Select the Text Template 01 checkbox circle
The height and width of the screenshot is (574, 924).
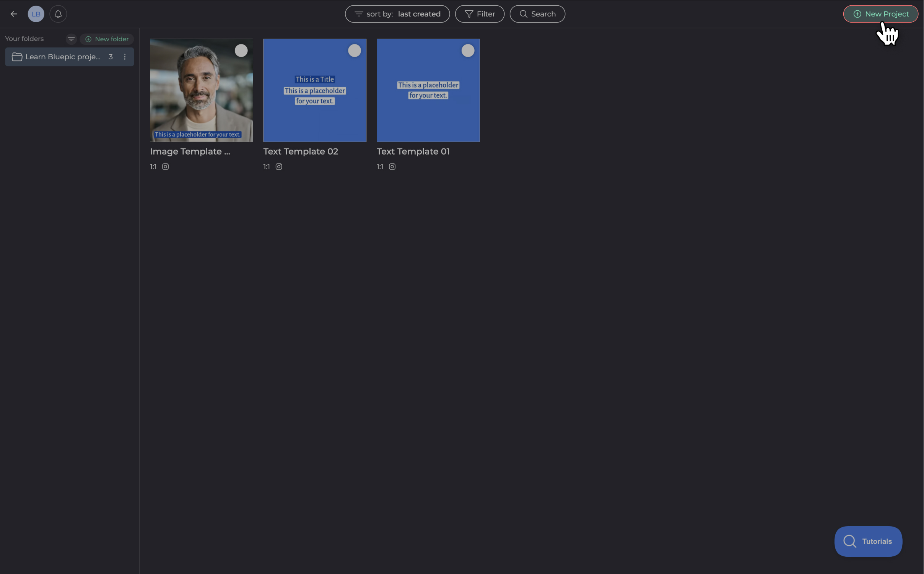(x=468, y=51)
